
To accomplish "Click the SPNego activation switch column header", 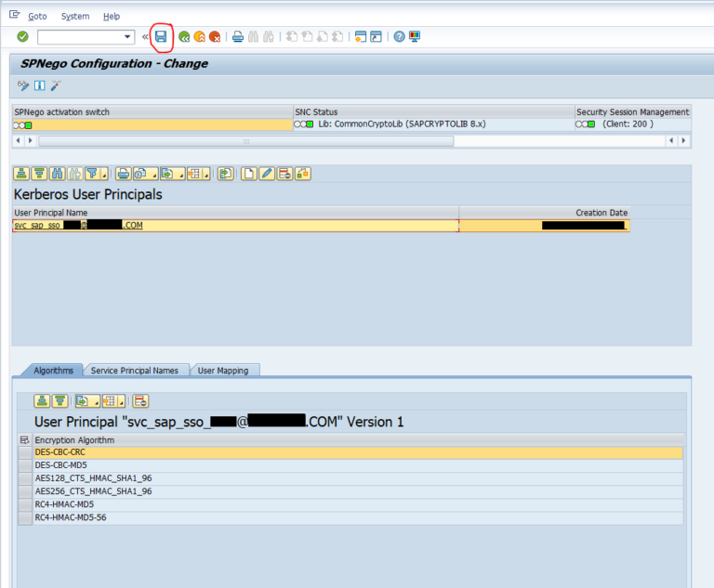I will coord(152,112).
